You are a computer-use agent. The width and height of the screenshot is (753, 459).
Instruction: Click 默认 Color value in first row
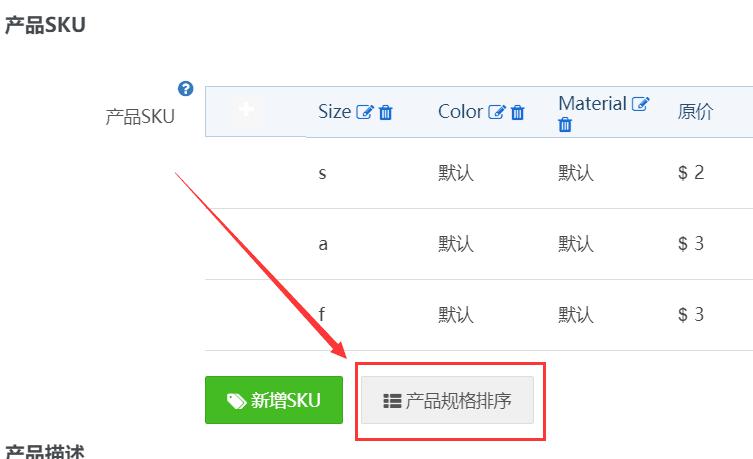click(x=456, y=173)
